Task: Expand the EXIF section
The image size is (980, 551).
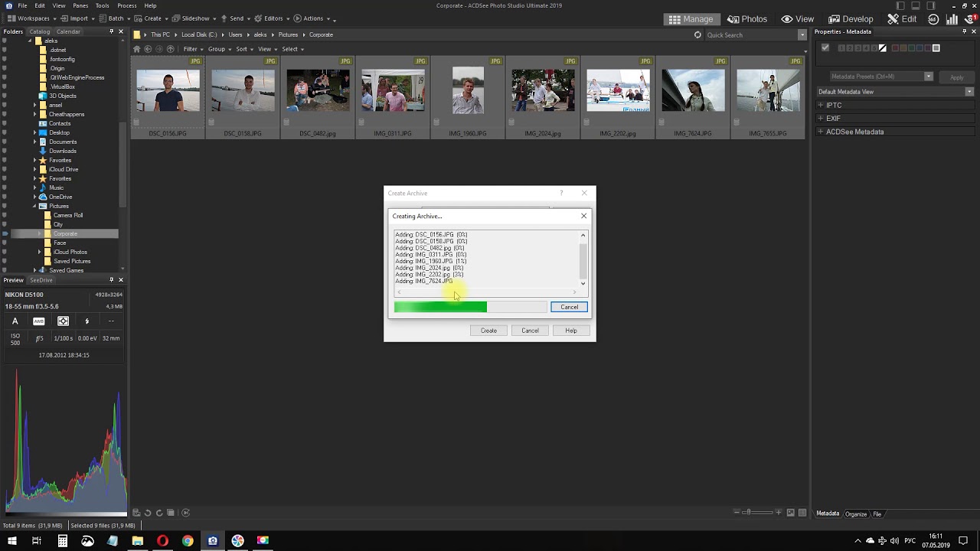Action: [x=821, y=119]
